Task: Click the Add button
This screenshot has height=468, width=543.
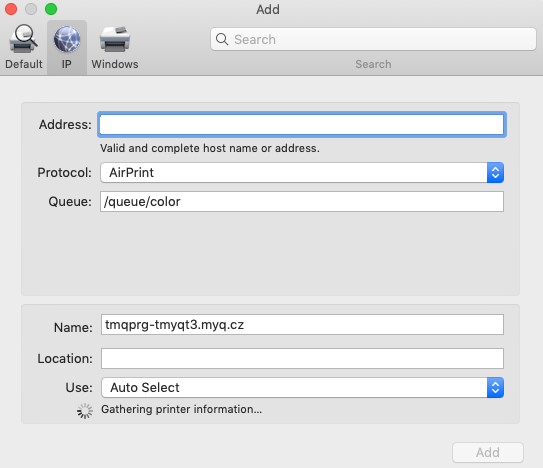Action: pyautogui.click(x=488, y=452)
